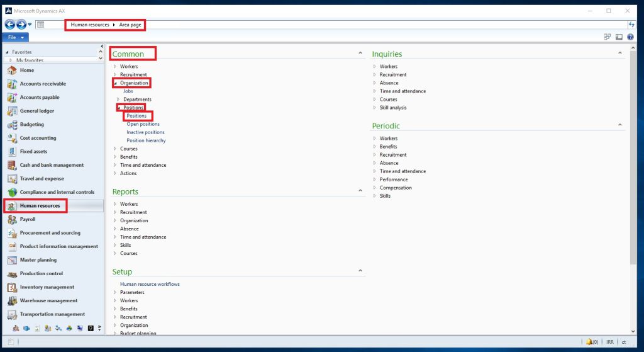Viewport: 644px width, 352px height.
Task: Collapse the Periodic section with its chevron
Action: [x=619, y=125]
